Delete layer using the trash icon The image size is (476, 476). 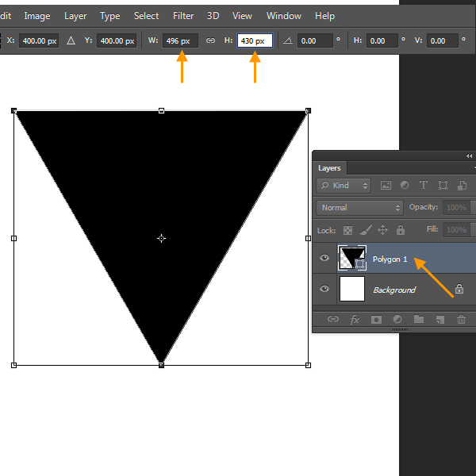click(x=461, y=320)
